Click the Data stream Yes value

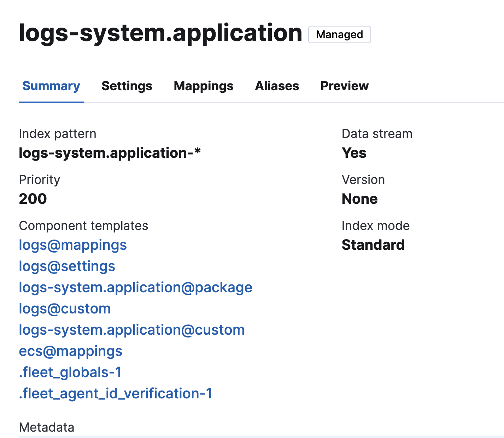354,153
